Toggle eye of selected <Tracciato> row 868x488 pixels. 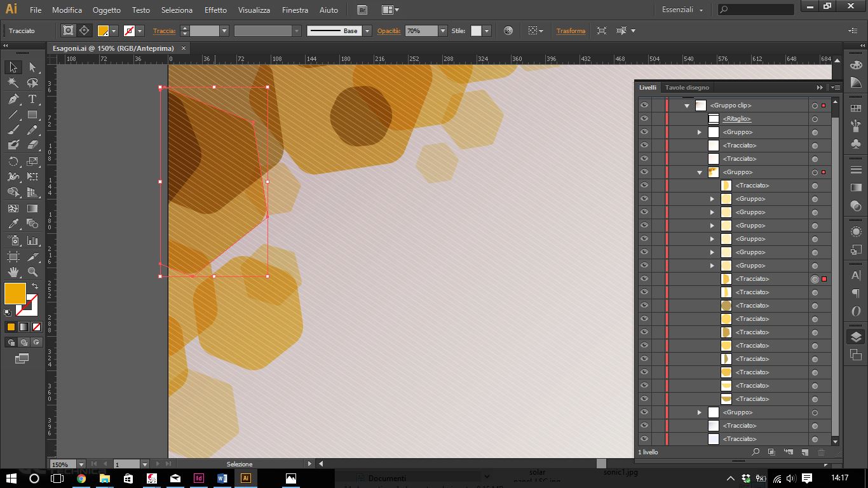click(x=644, y=279)
